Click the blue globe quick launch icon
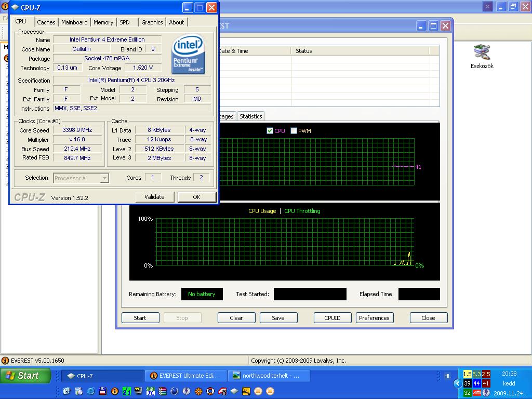This screenshot has width=532, height=399. click(x=175, y=391)
